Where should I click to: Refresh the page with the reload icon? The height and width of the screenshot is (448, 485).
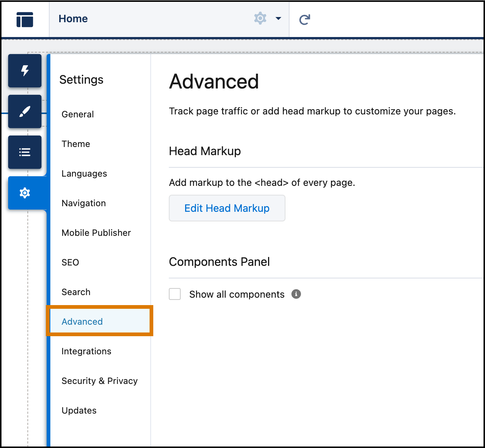[x=304, y=19]
